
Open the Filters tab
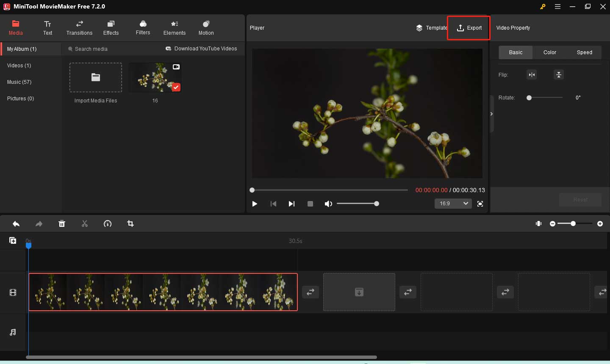(x=143, y=28)
